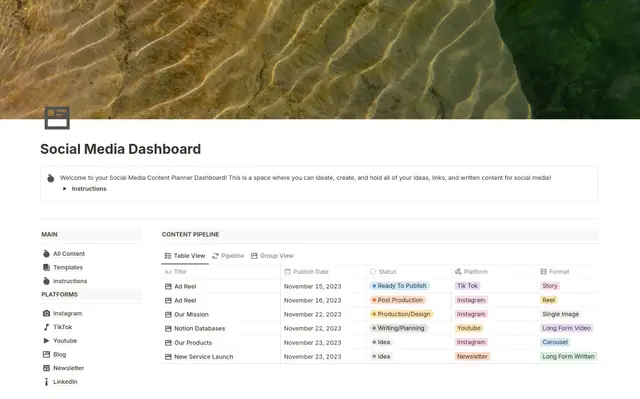Open the Blog platform page
The image size is (640, 399).
coord(59,355)
